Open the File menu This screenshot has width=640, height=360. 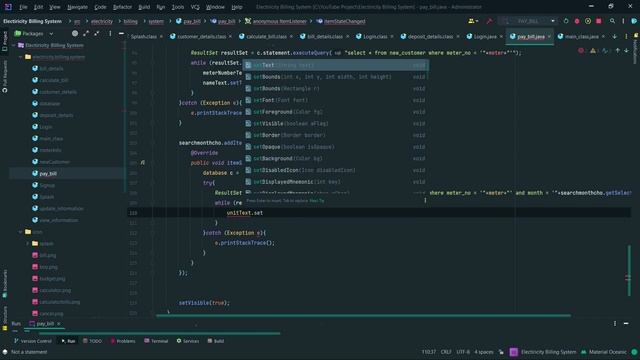tap(23, 7)
